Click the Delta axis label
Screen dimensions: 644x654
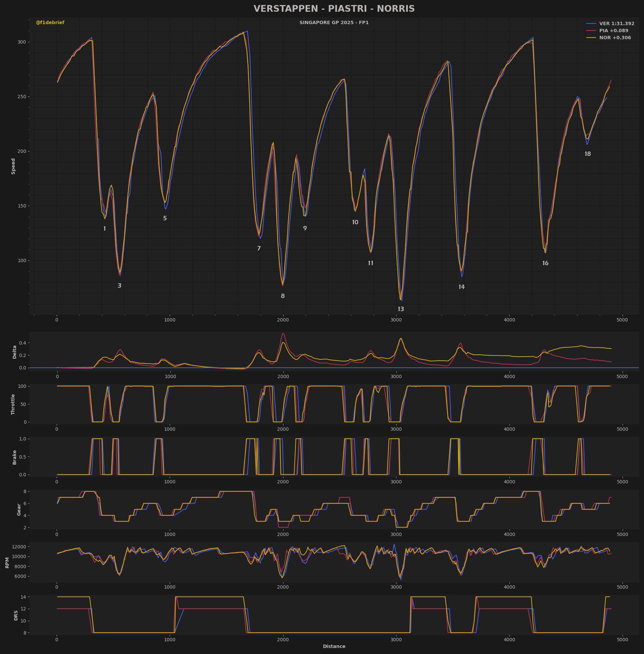click(x=14, y=352)
